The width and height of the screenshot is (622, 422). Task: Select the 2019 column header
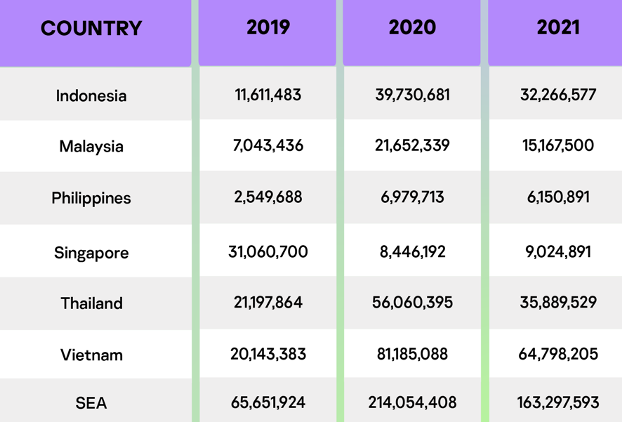pos(268,27)
